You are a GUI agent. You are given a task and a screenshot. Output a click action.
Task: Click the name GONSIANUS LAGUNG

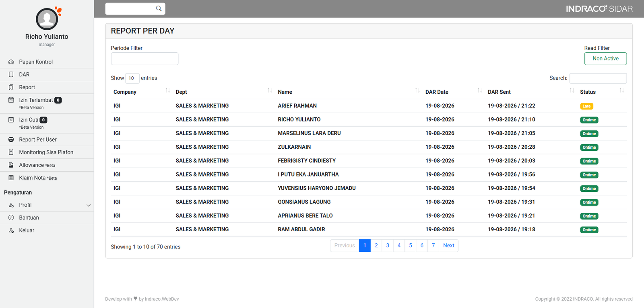(x=304, y=202)
